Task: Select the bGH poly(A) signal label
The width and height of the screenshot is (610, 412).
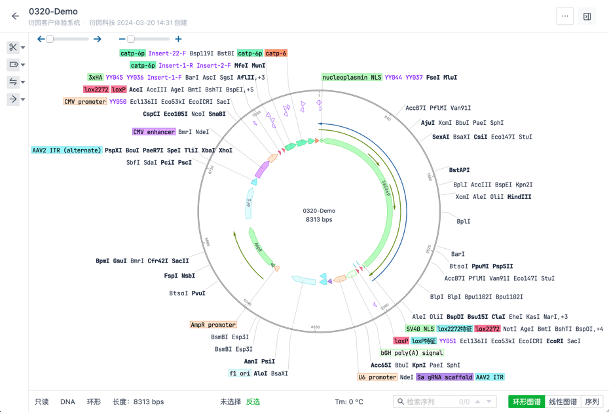Action: pos(412,352)
